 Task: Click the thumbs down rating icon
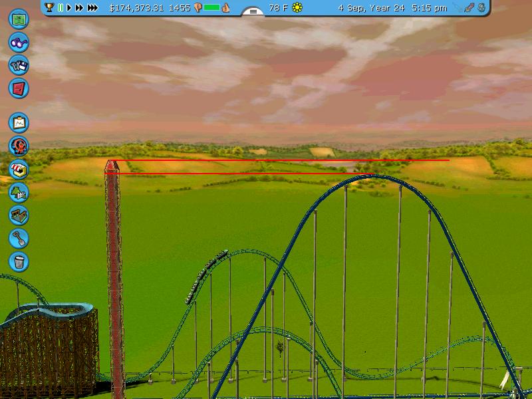(198, 8)
